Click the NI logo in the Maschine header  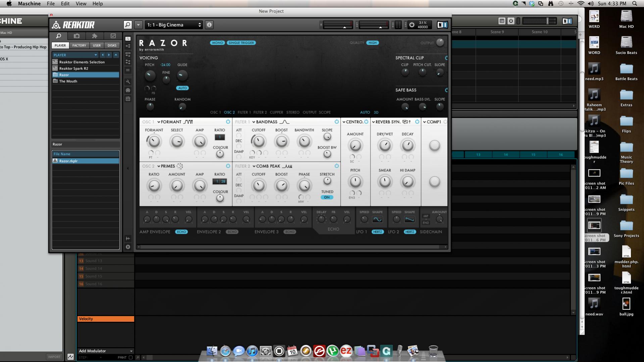567,21
